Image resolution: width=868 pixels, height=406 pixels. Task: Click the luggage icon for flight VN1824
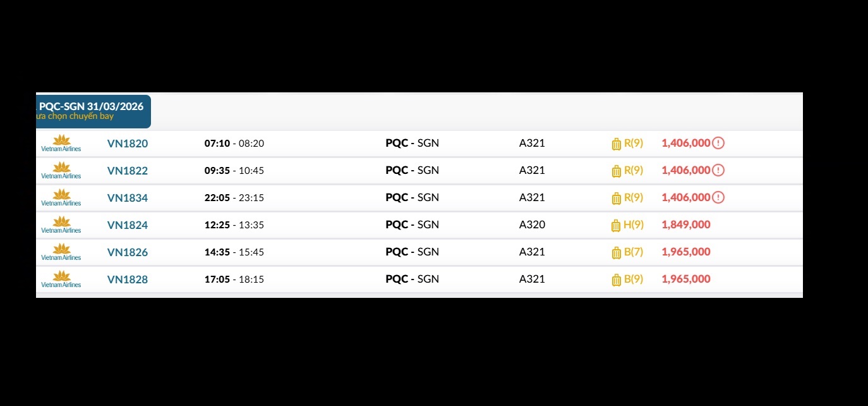(x=617, y=225)
